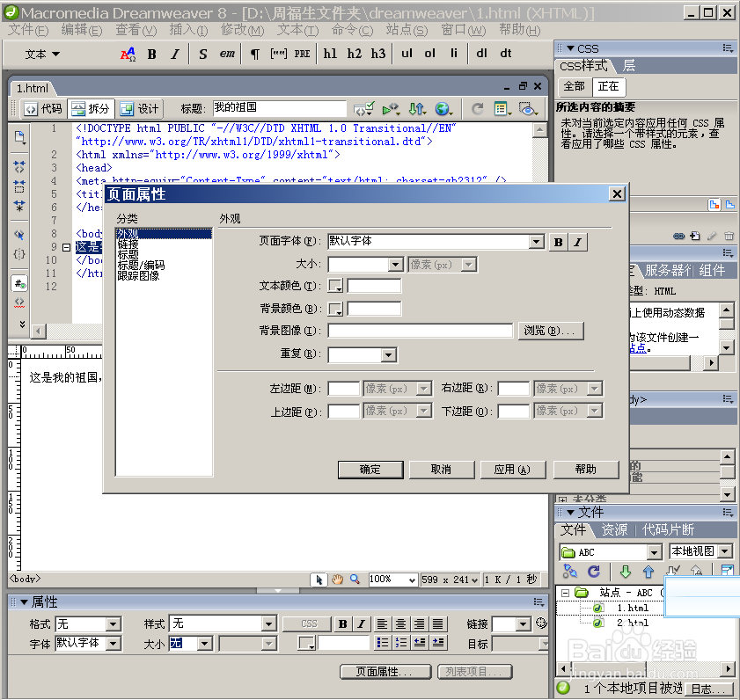
Task: Open the size dropdown in dialog
Action: [x=395, y=265]
